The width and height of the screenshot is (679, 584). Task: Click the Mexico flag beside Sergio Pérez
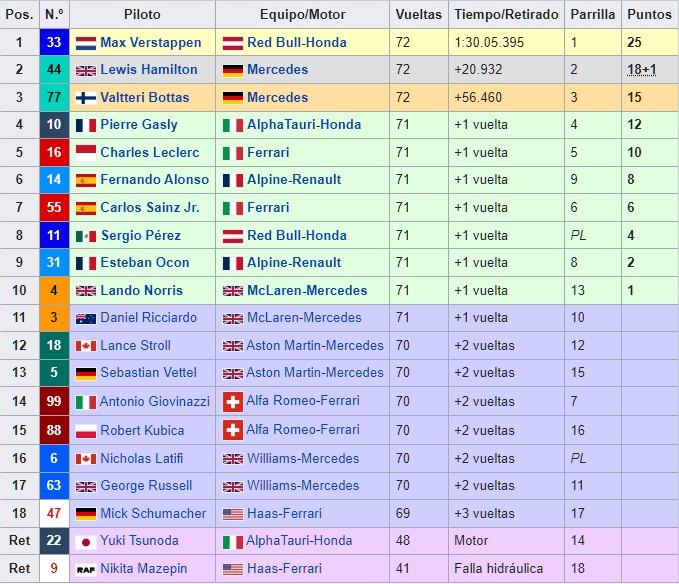coord(86,236)
